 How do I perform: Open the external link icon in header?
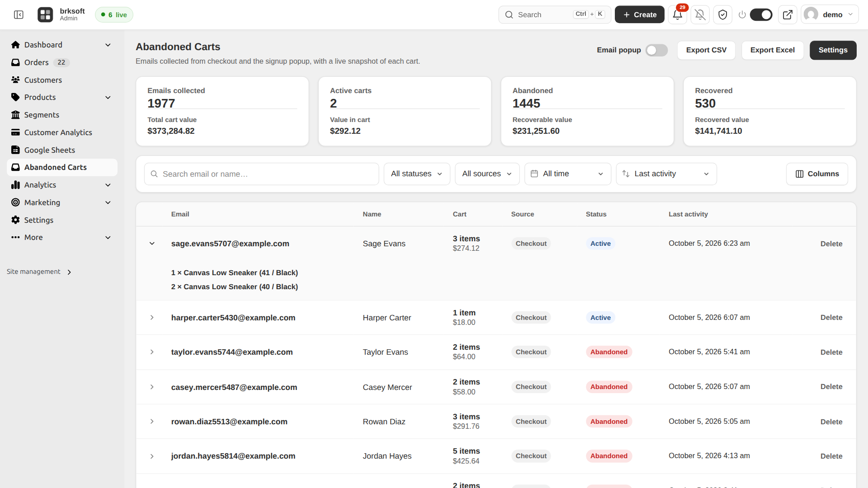click(x=787, y=14)
